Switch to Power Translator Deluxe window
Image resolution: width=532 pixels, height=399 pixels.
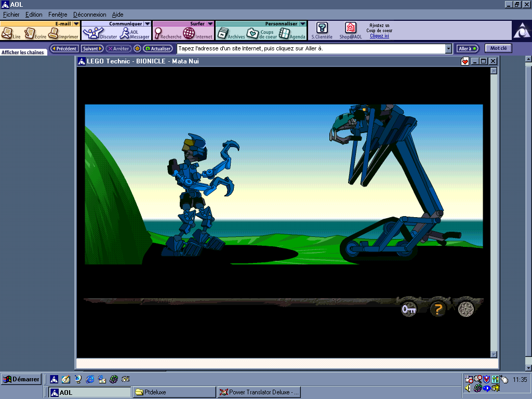click(259, 392)
